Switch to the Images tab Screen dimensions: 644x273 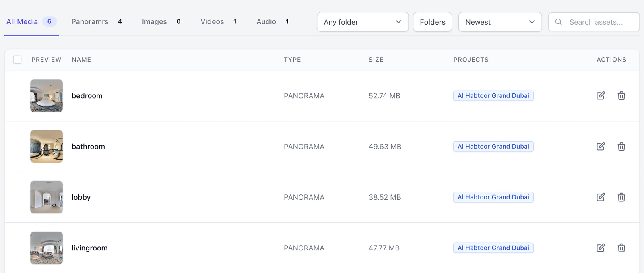[161, 21]
